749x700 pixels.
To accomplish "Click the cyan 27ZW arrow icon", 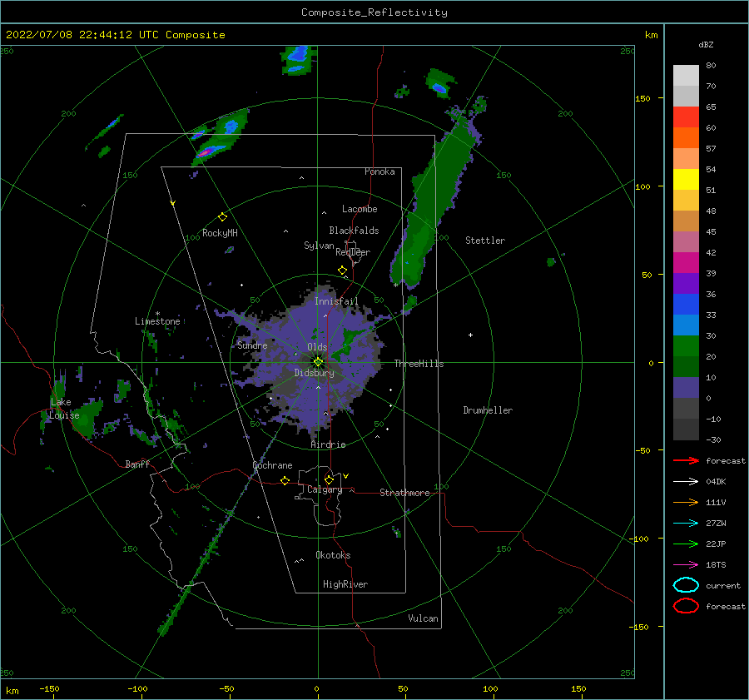I will coord(686,524).
